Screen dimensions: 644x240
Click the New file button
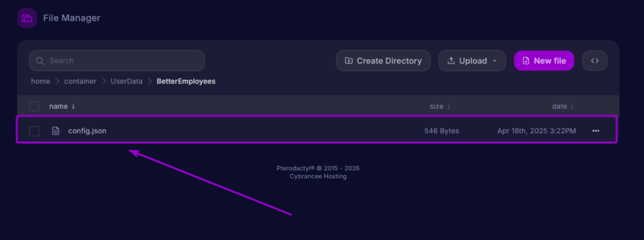(x=544, y=61)
